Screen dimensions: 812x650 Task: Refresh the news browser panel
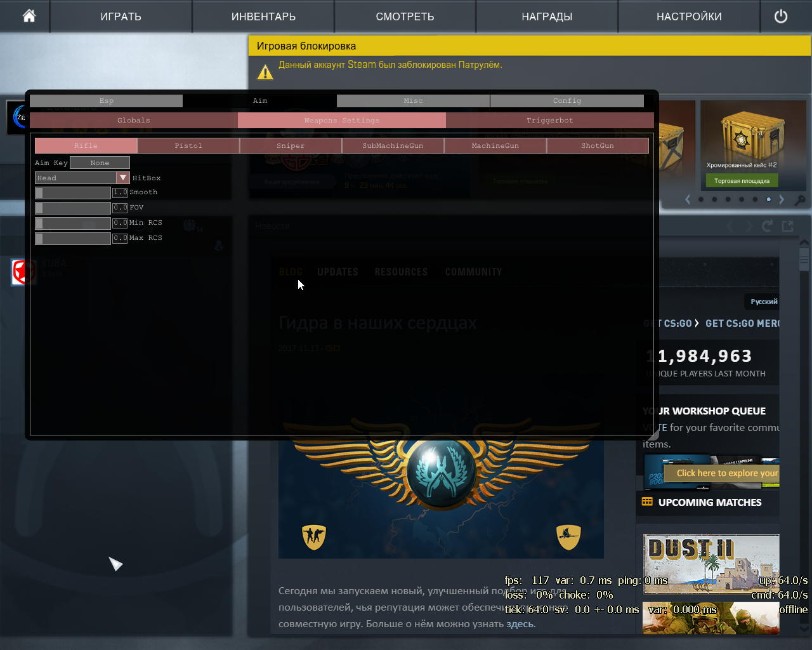point(767,226)
